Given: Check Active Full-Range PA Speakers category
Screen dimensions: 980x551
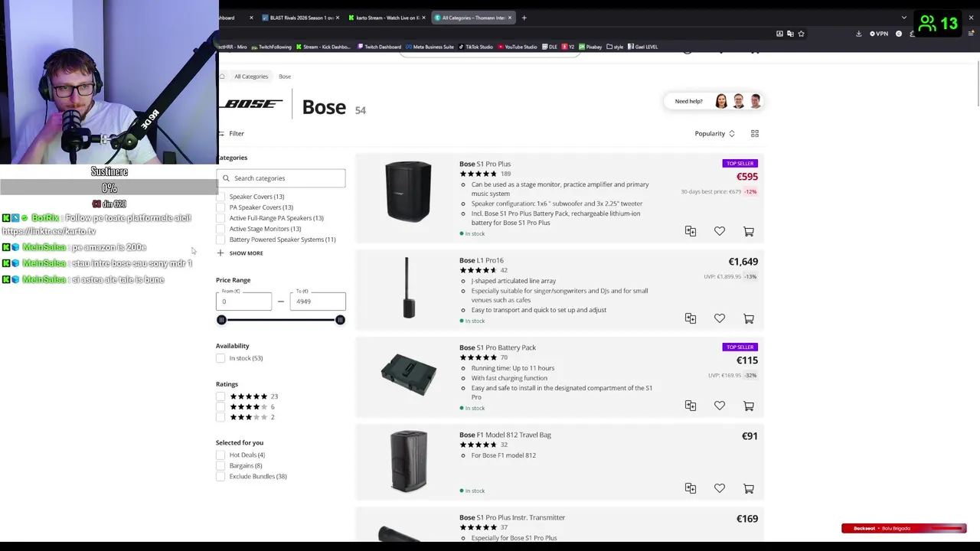Looking at the screenshot, I should point(221,218).
